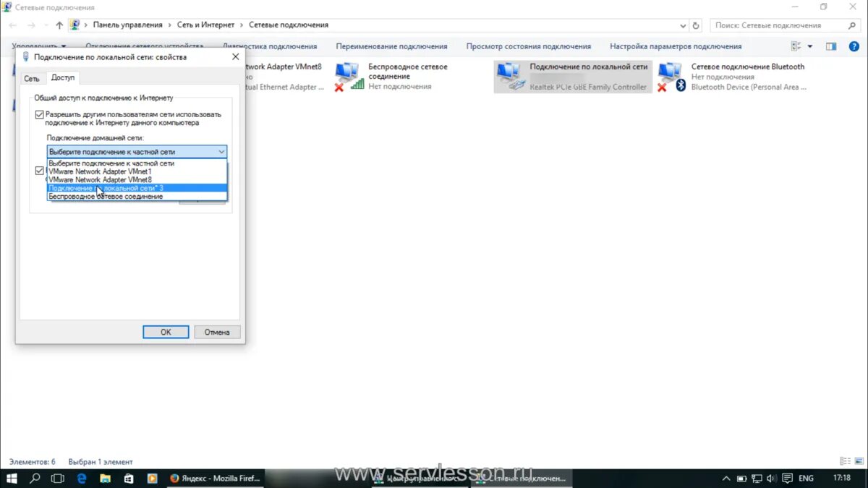Click "Диагностика подключения" toolbar command
The image size is (868, 488).
click(x=270, y=46)
